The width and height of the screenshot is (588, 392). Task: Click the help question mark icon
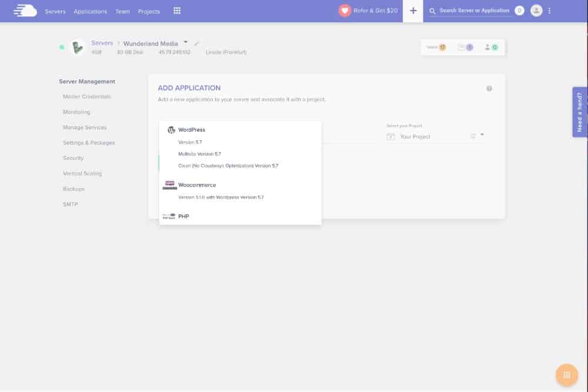click(x=489, y=88)
